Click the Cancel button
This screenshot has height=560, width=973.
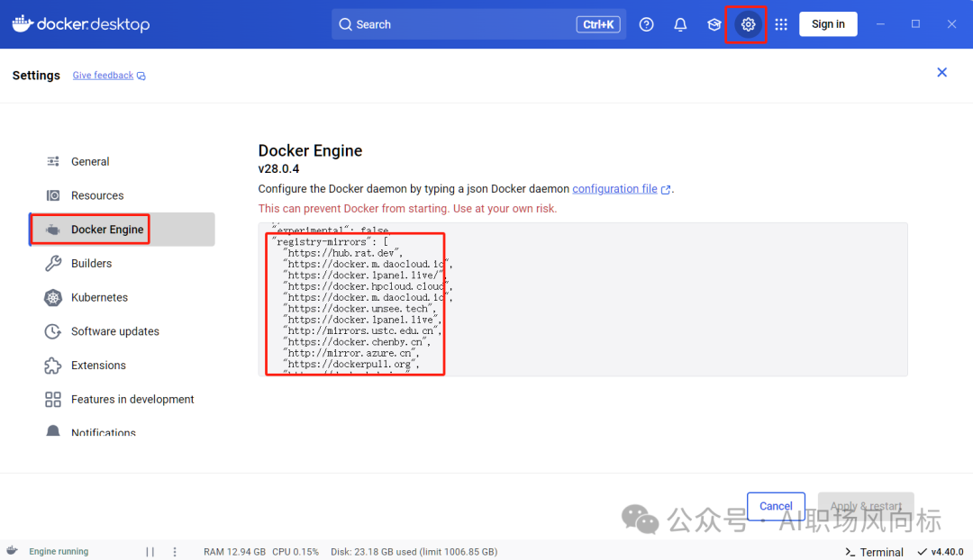pos(776,506)
